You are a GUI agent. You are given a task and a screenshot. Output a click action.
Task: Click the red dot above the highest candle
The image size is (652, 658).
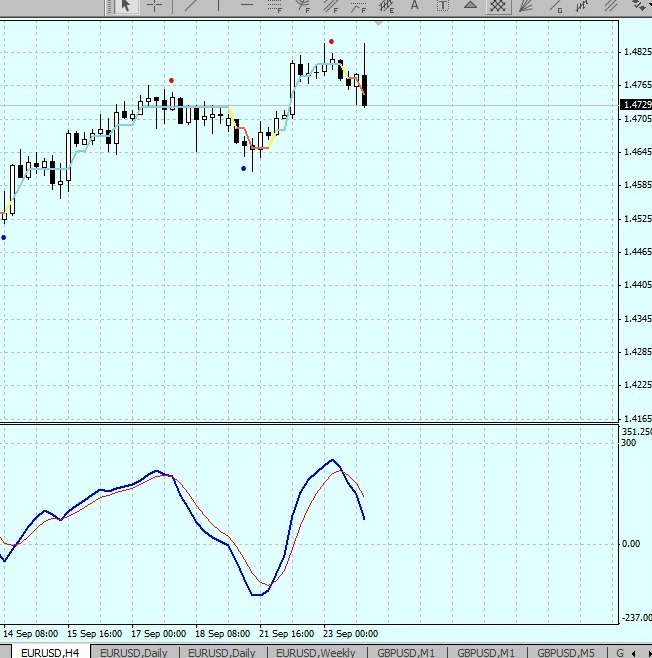click(331, 42)
